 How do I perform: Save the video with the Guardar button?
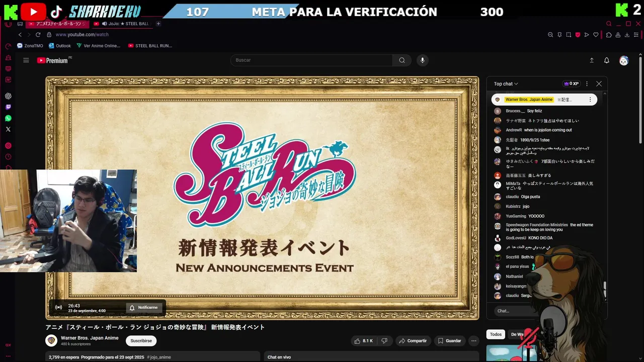pyautogui.click(x=449, y=341)
